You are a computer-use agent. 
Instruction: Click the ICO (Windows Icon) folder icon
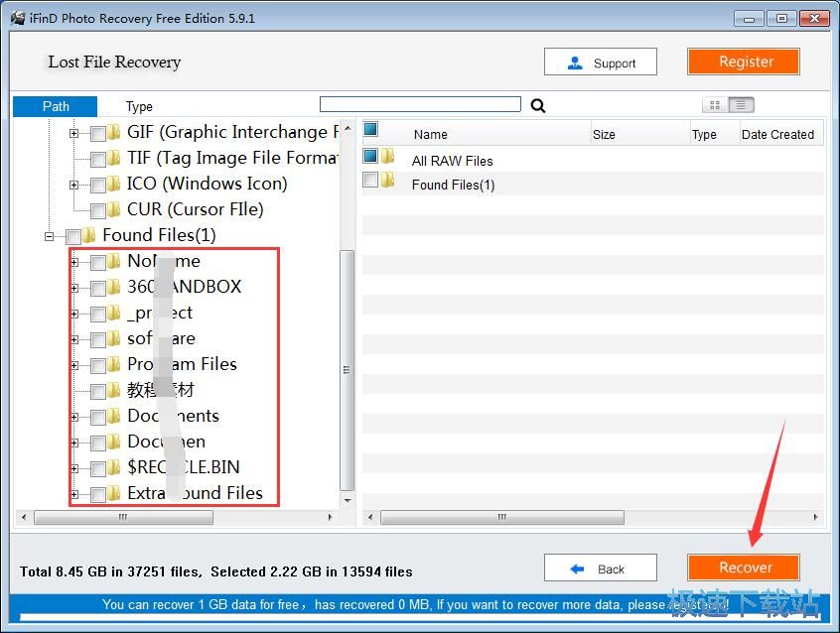tap(114, 184)
